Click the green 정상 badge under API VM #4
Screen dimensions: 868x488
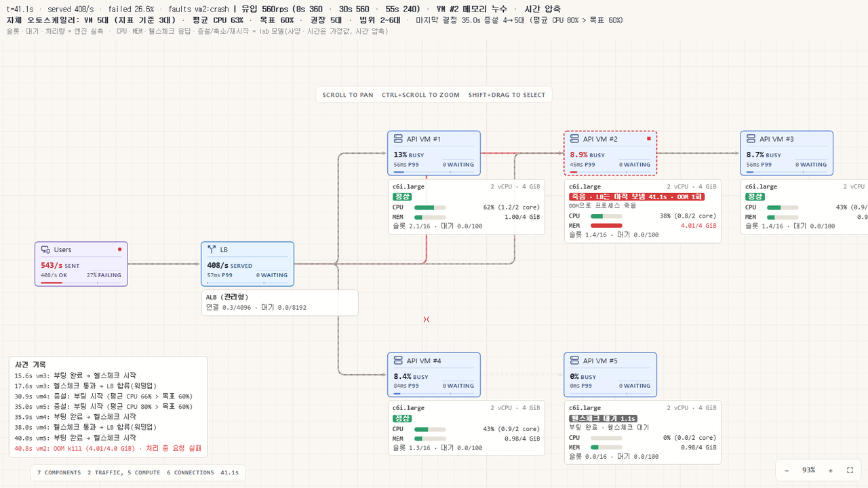402,418
